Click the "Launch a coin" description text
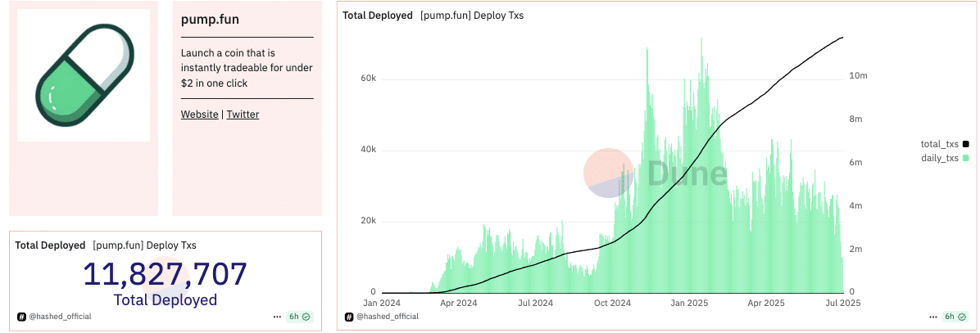Screen dimensions: 980x333 click(247, 67)
